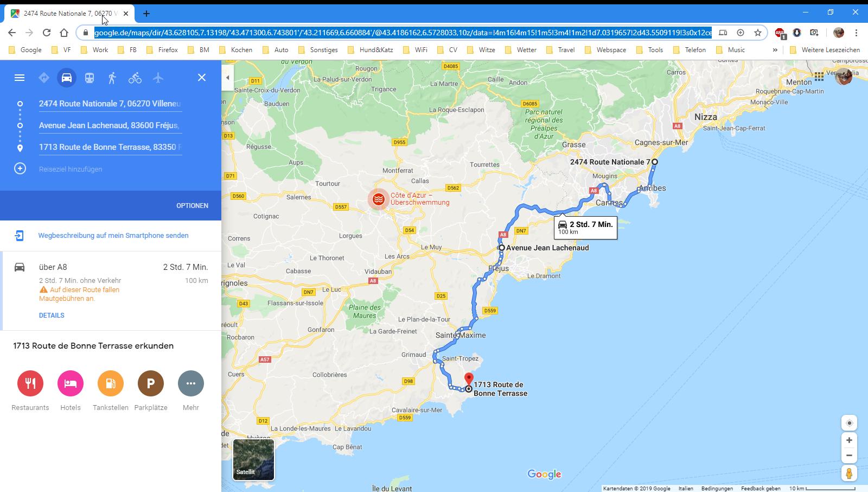Choose public transit travel mode

tap(90, 78)
